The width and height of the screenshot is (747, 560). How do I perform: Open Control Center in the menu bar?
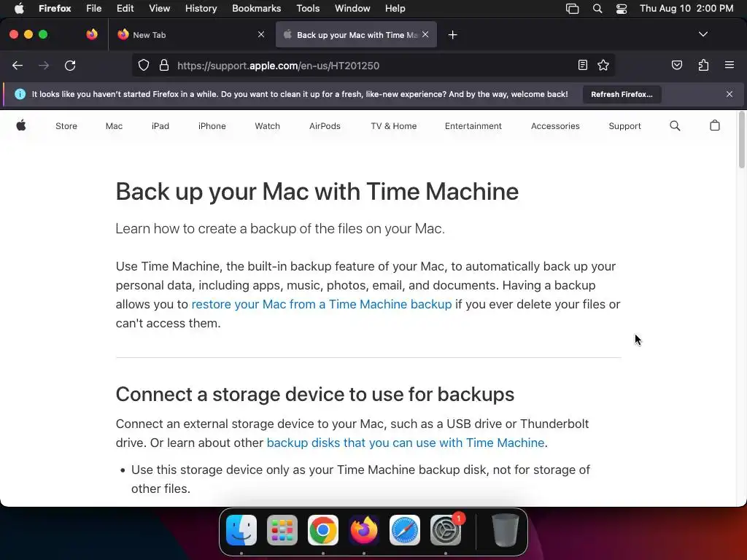622,9
